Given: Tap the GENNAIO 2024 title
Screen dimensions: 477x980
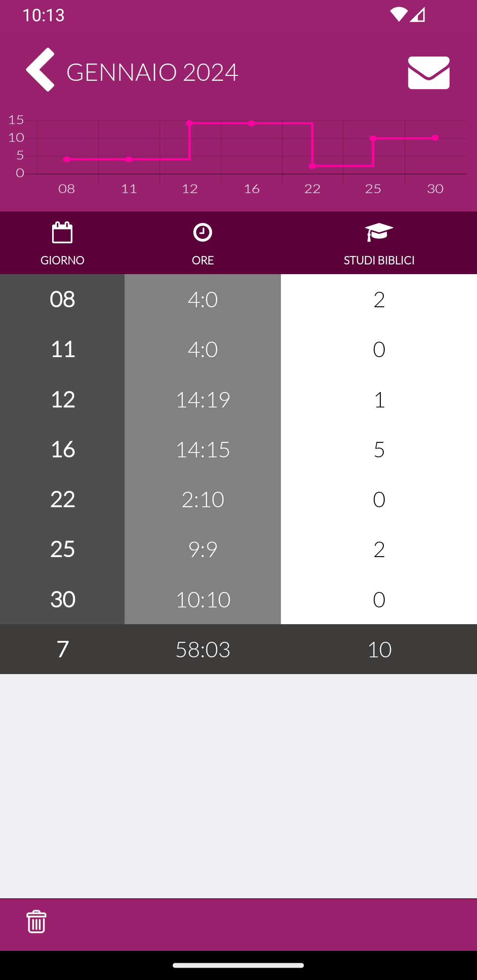Looking at the screenshot, I should [x=152, y=72].
